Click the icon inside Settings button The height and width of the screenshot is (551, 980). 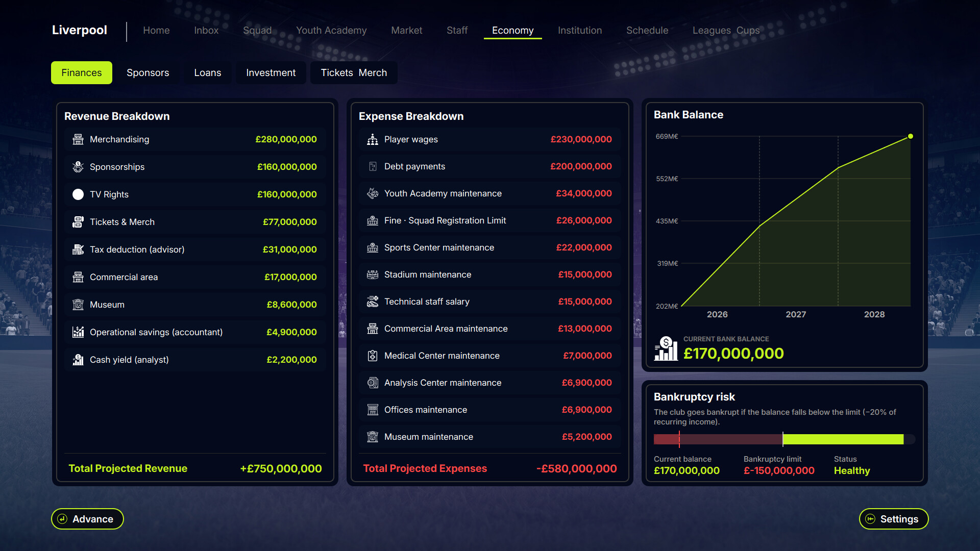(x=871, y=519)
